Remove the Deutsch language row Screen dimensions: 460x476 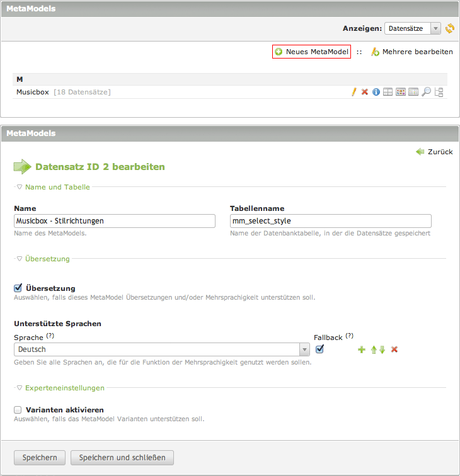click(x=394, y=349)
